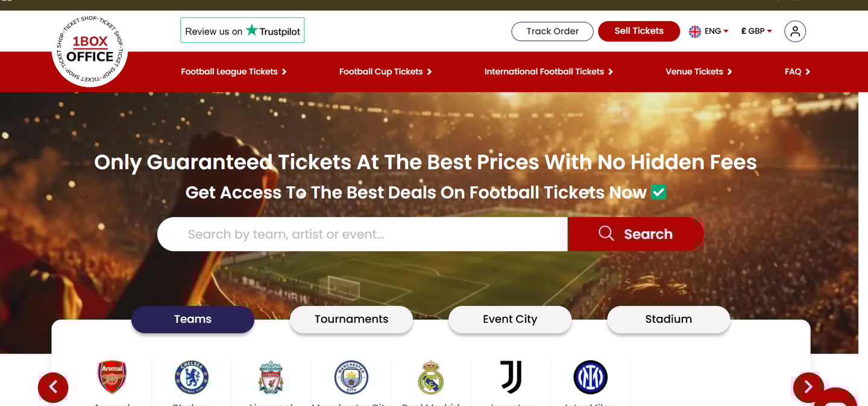
Task: Switch to the Event City tab
Action: coord(510,319)
